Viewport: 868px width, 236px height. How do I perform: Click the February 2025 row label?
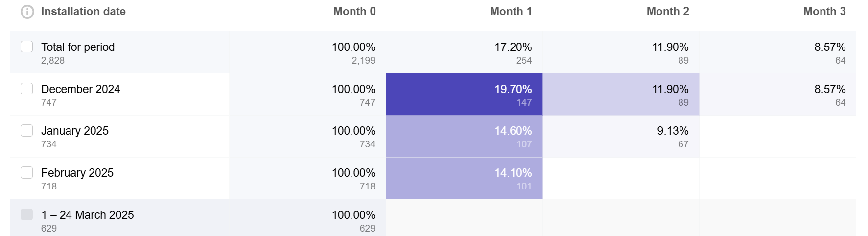click(x=77, y=173)
